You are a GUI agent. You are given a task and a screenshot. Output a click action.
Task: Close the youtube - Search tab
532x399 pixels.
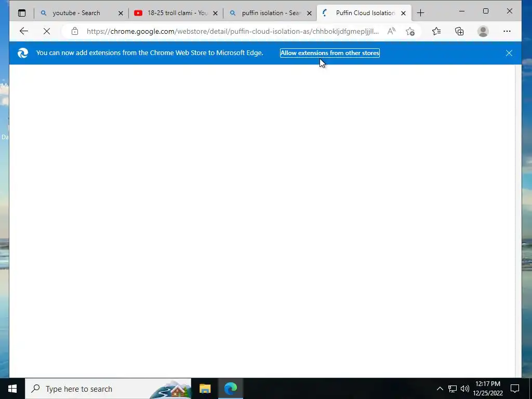pyautogui.click(x=121, y=13)
